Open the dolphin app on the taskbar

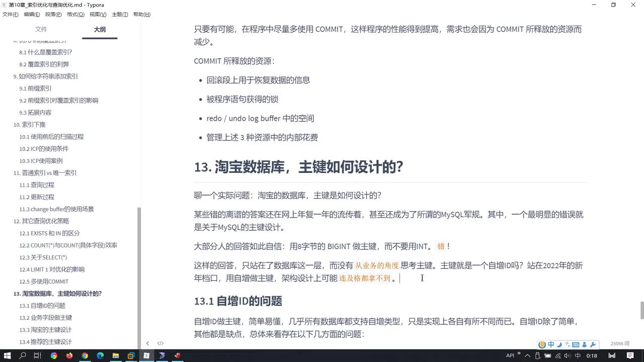pos(162,355)
